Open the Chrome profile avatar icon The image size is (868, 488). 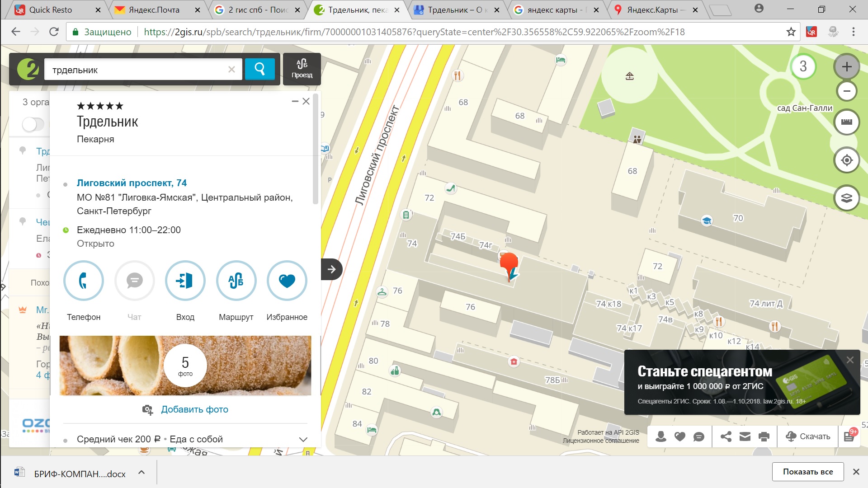759,9
